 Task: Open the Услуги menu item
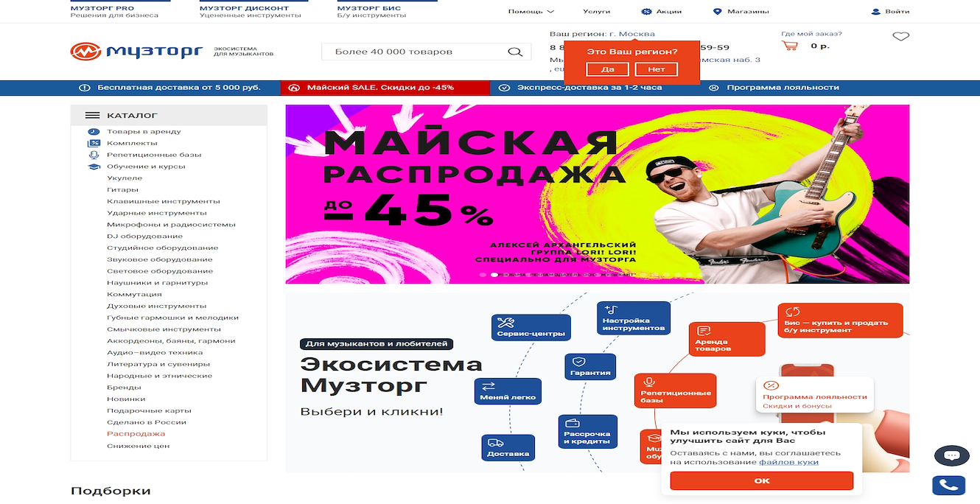tap(596, 12)
